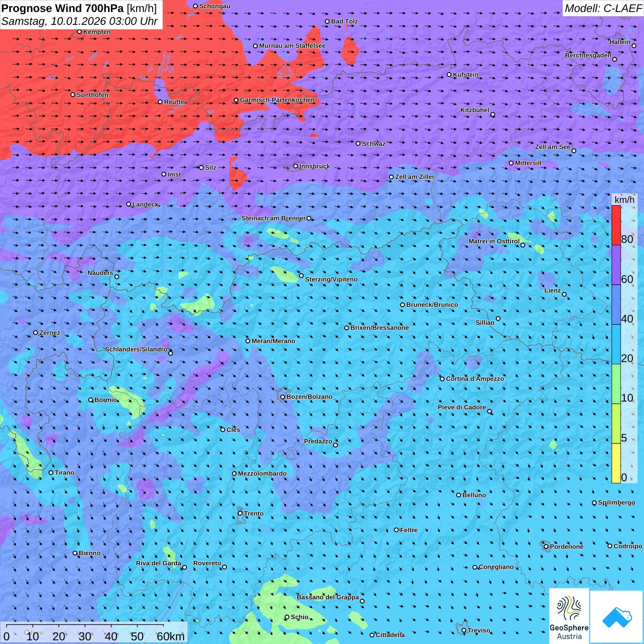Click the green 10 km/h legend color
This screenshot has height=644, width=644.
pyautogui.click(x=616, y=384)
